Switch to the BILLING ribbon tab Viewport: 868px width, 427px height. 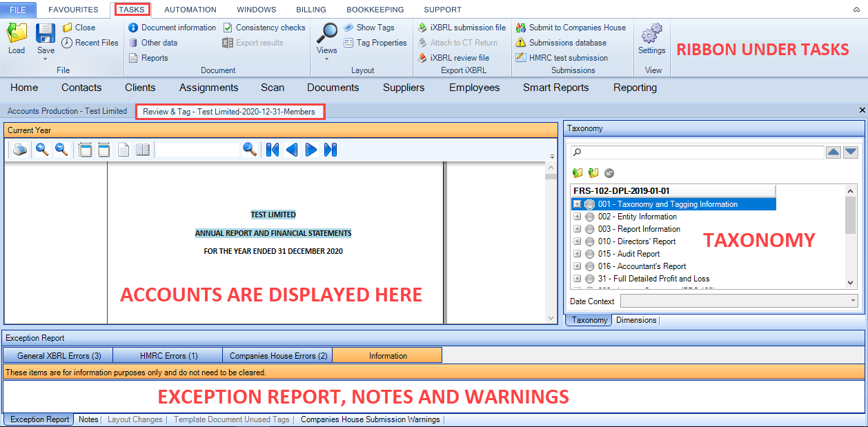pyautogui.click(x=311, y=10)
